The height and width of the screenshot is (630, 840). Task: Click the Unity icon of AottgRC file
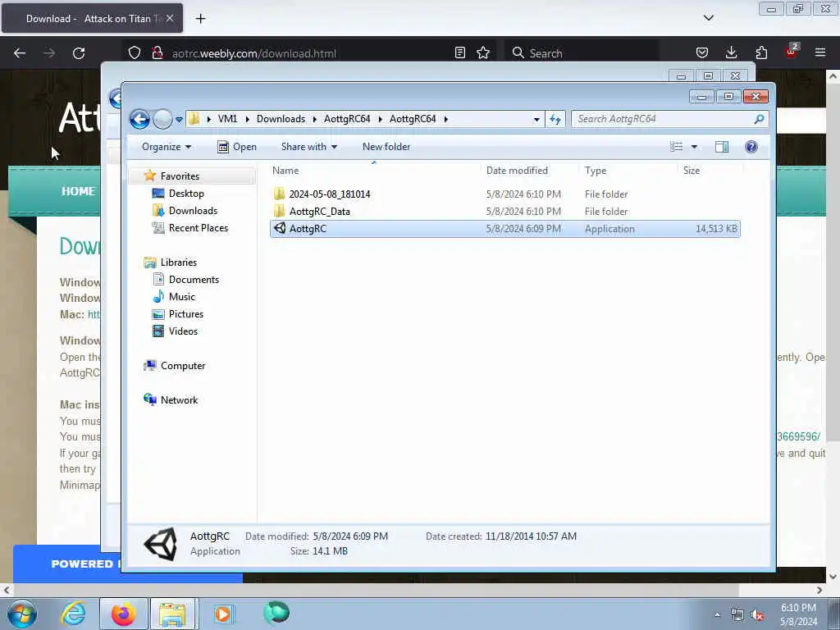(279, 228)
